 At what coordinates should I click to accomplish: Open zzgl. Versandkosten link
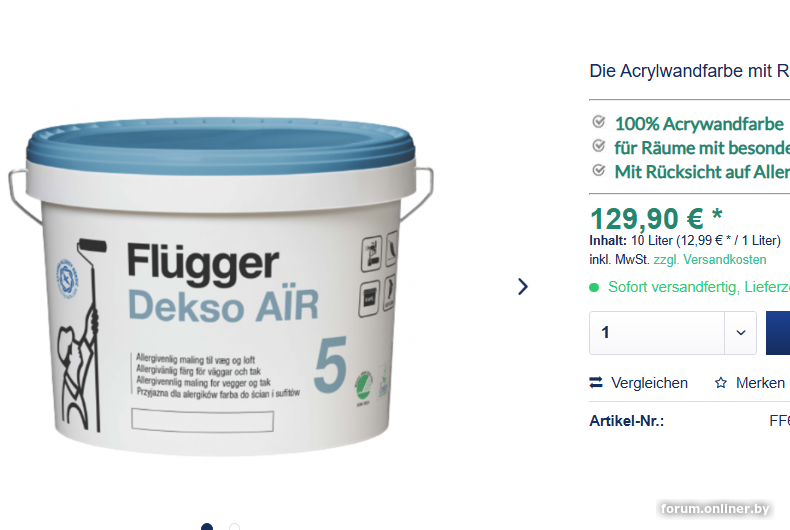point(710,260)
